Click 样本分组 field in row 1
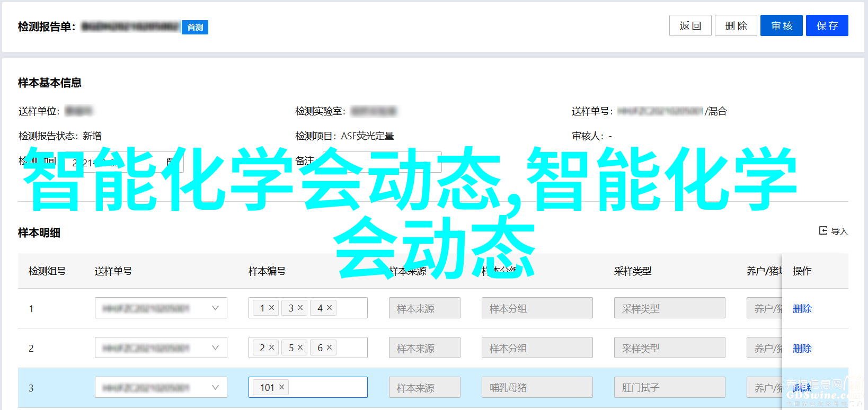Viewport: 868px width, 410px height. click(x=537, y=308)
